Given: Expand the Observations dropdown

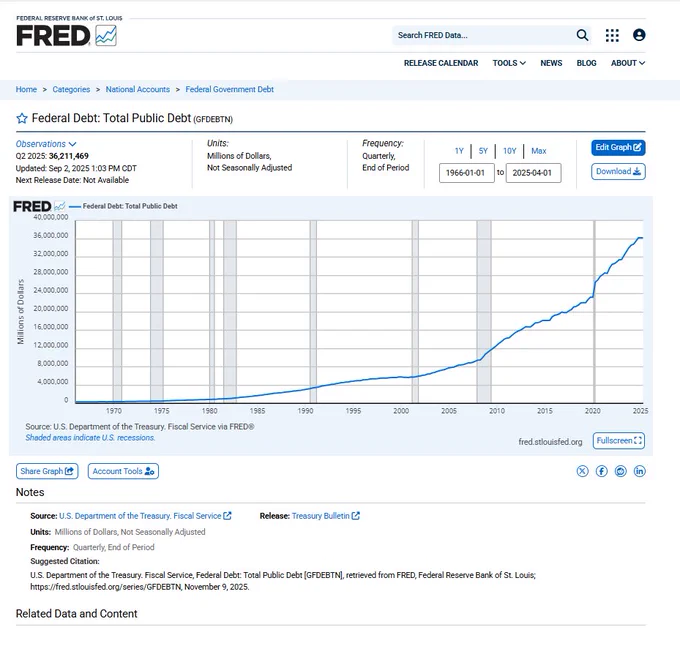Looking at the screenshot, I should (x=46, y=144).
